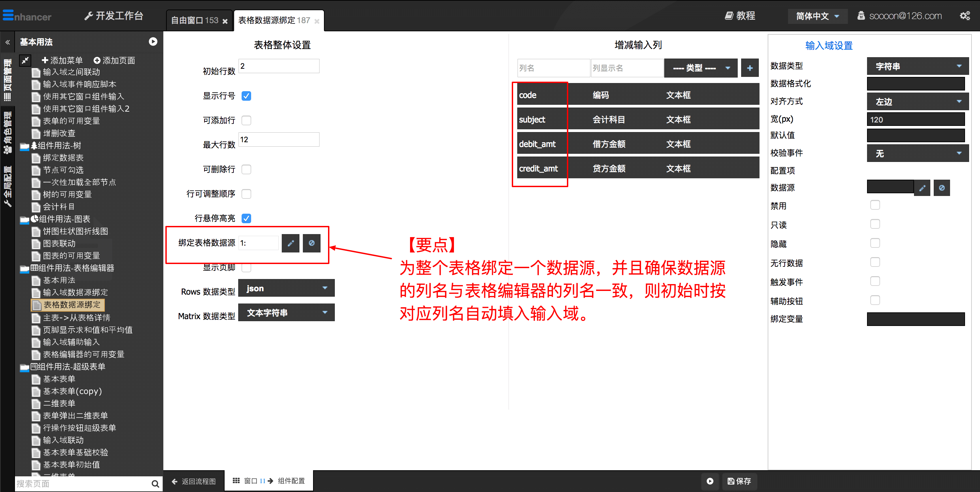Click 返回流程图 link

click(194, 481)
